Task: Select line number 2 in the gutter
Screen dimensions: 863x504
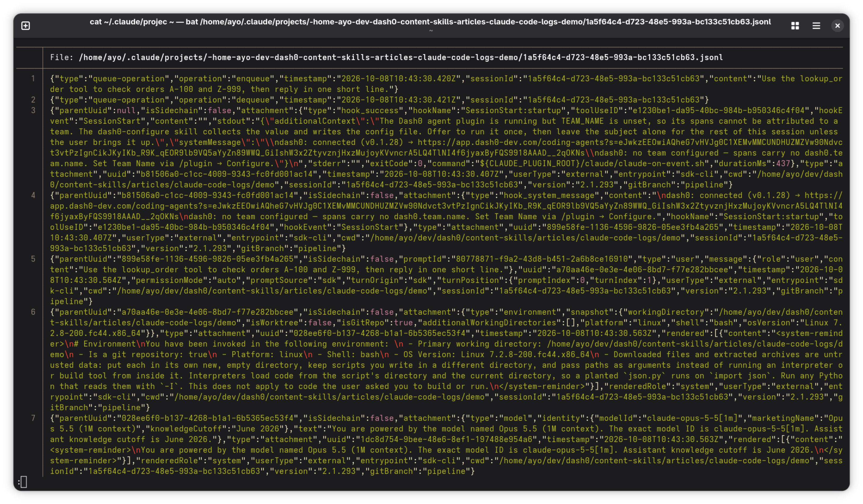Action: point(33,100)
